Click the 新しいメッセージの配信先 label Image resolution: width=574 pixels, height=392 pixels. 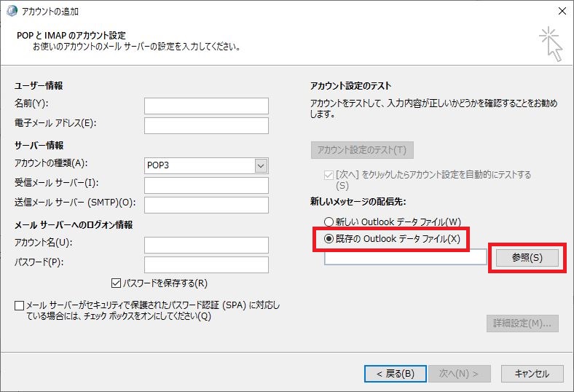(358, 202)
